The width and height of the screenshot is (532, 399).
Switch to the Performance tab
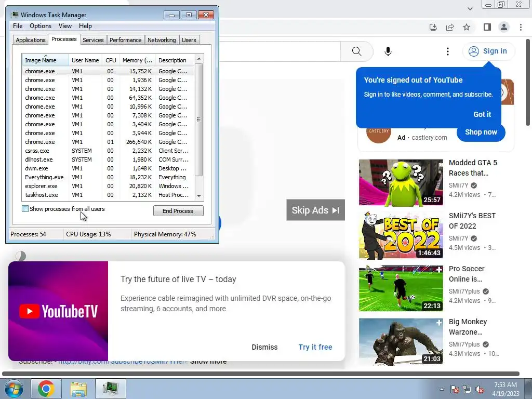click(125, 40)
